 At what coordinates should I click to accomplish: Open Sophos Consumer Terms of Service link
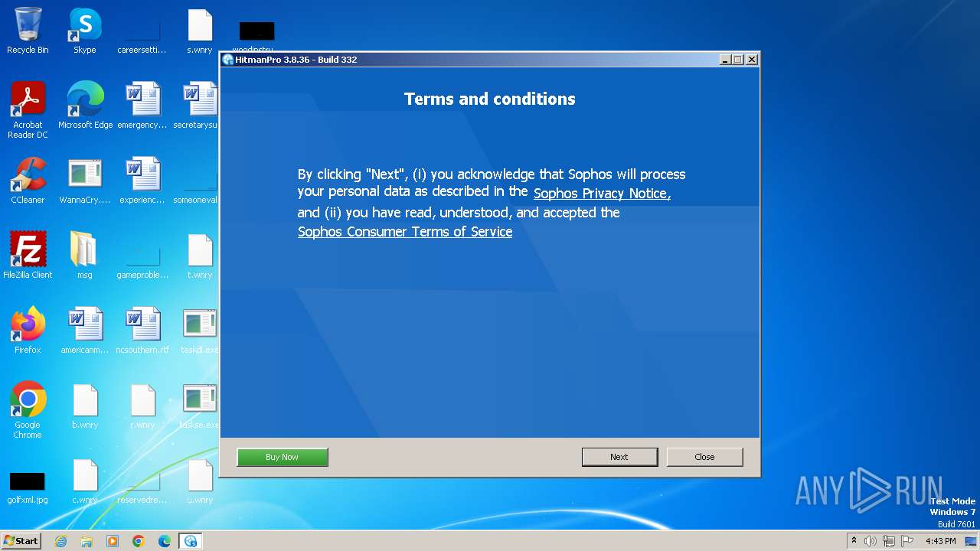point(405,232)
